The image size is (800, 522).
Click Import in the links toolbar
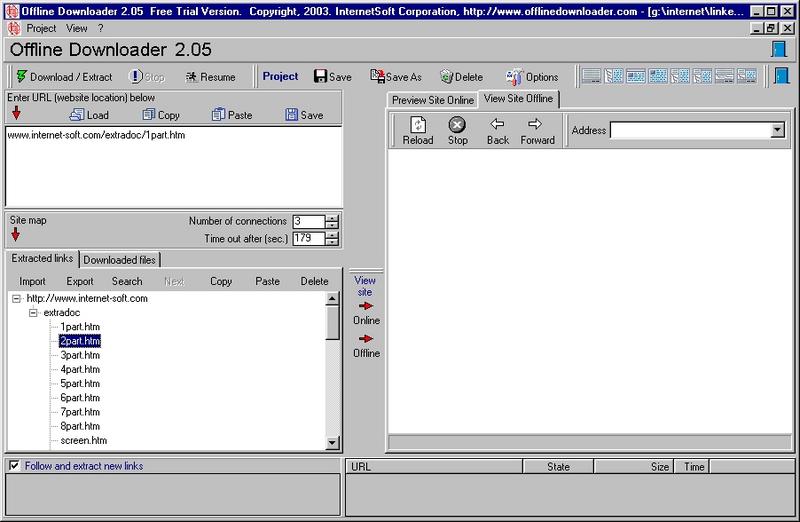click(x=32, y=281)
